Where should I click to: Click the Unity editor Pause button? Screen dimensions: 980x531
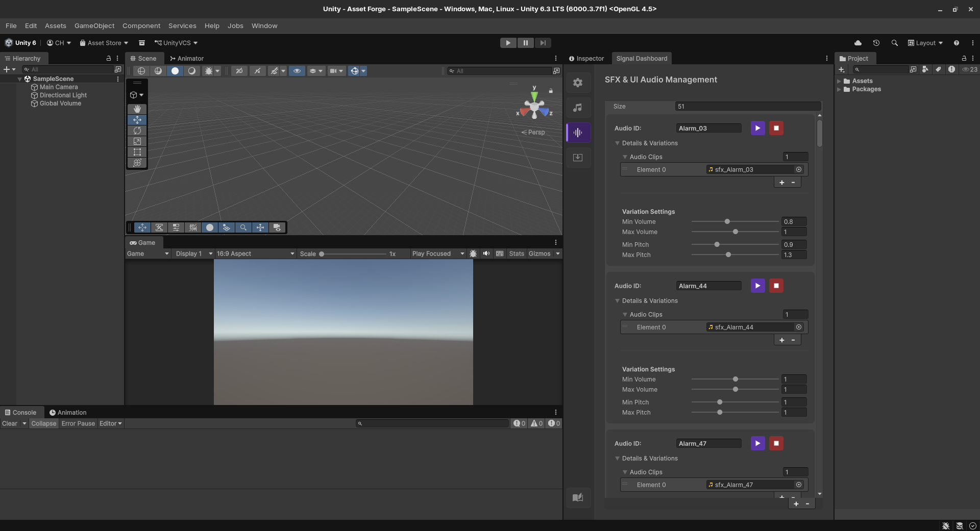(x=526, y=43)
